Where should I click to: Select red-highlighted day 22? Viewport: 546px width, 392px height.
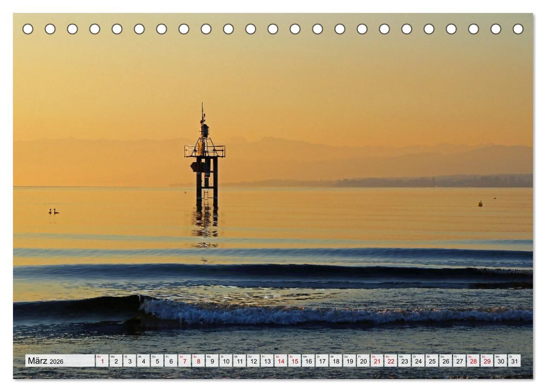(391, 361)
